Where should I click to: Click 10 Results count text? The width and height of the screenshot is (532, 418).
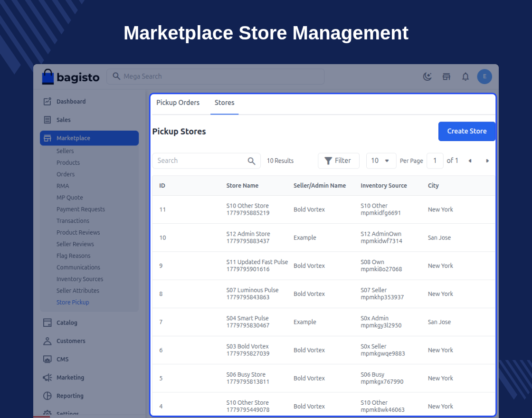tap(280, 161)
